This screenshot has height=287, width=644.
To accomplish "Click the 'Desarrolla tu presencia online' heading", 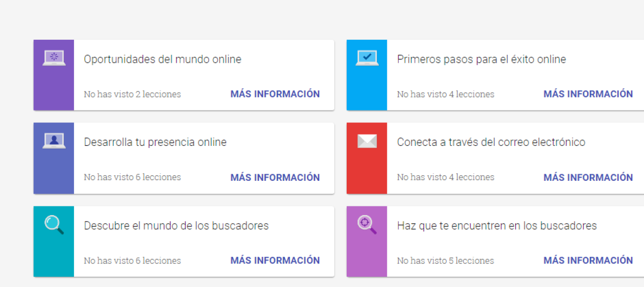I will click(x=155, y=142).
